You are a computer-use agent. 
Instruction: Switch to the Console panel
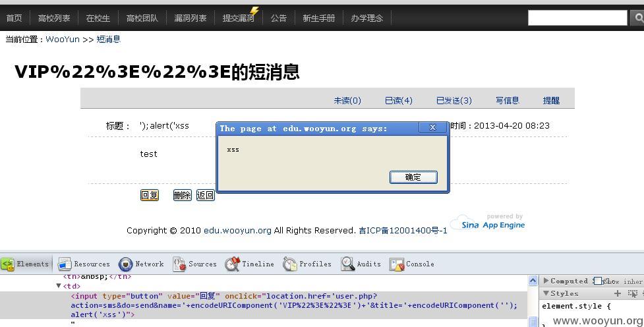coord(412,264)
